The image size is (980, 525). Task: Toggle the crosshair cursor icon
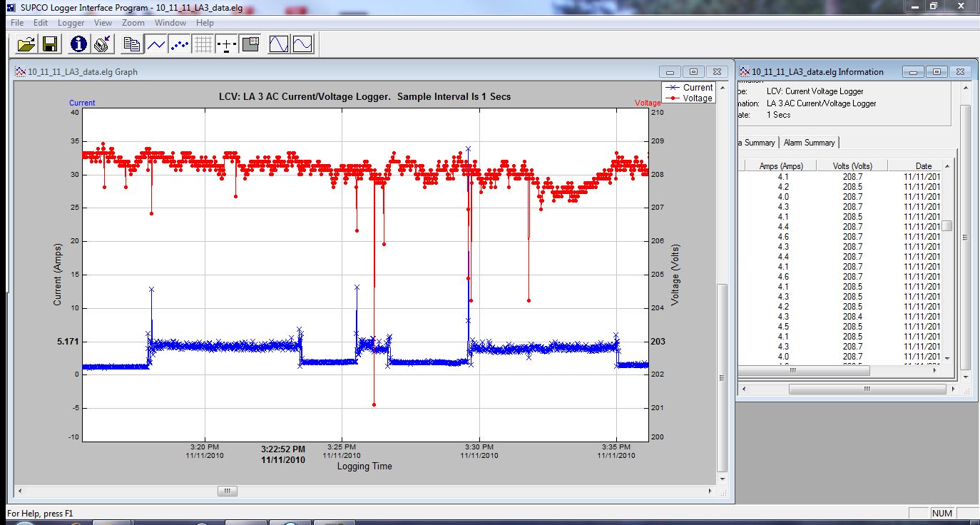(226, 44)
